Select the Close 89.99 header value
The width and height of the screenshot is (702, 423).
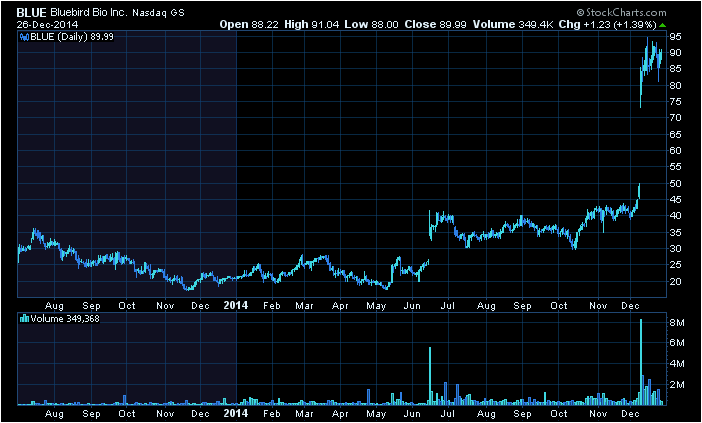[436, 24]
